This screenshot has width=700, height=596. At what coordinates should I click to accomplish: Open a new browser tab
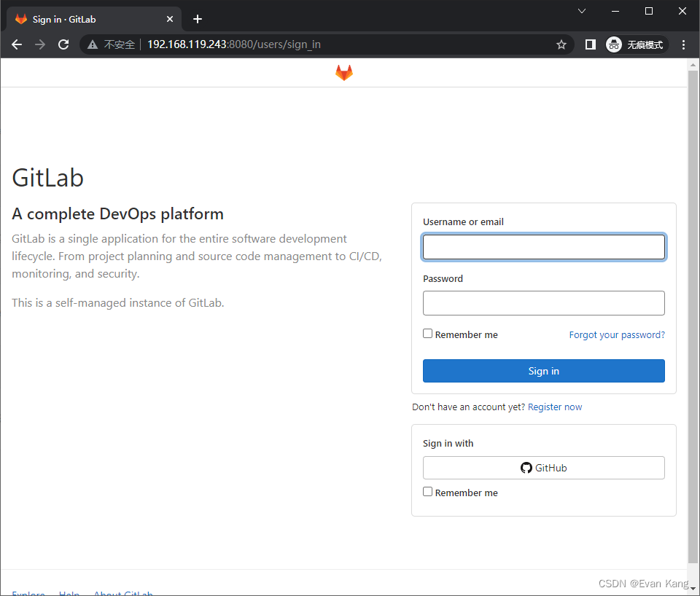pyautogui.click(x=197, y=19)
